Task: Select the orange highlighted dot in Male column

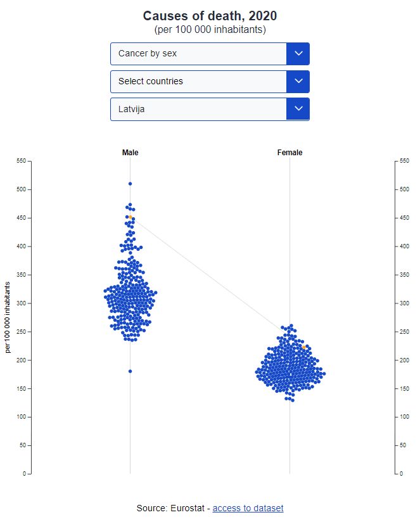Action: pyautogui.click(x=130, y=217)
